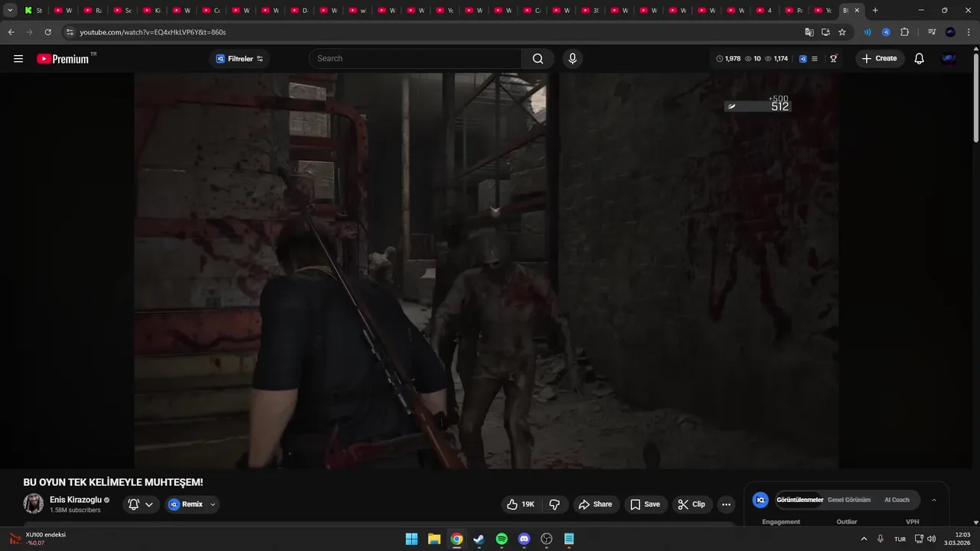Open more actions three-dot menu
The width and height of the screenshot is (980, 551).
click(726, 504)
